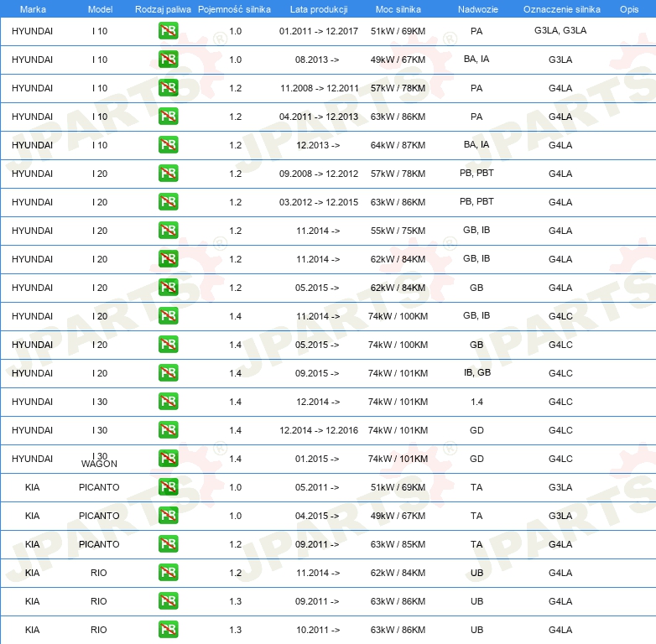Click petrol icon in I 10 49kW/67KM row
Image resolution: width=656 pixels, height=644 pixels.
point(168,60)
